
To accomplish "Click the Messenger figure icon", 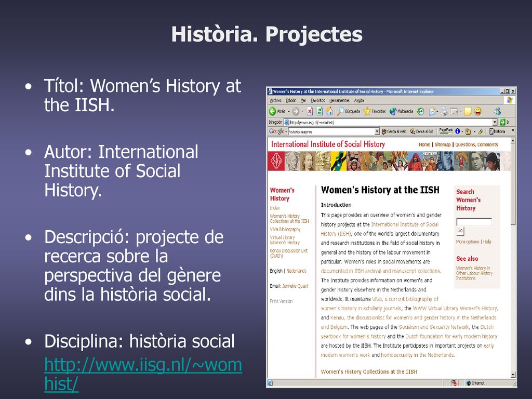I will (497, 111).
